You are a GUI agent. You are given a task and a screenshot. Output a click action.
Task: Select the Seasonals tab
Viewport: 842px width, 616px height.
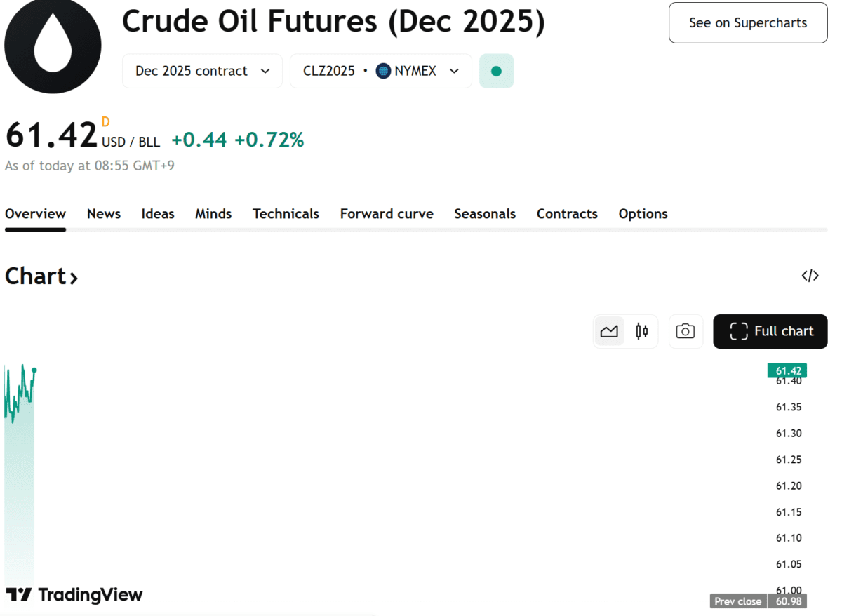485,214
